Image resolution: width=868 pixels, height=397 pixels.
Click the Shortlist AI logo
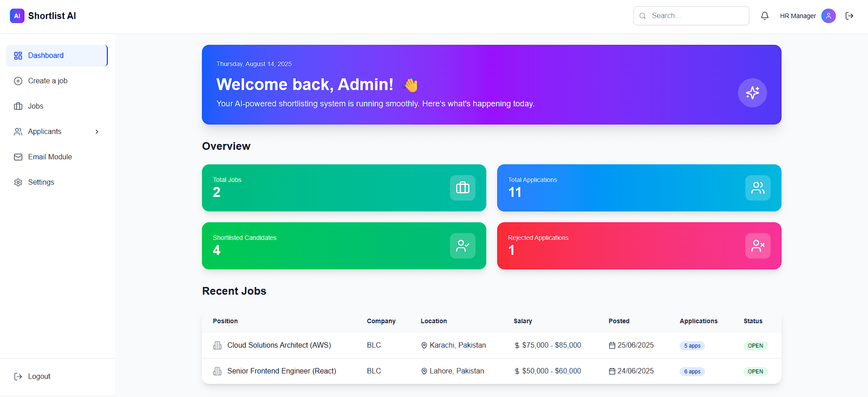(x=43, y=16)
